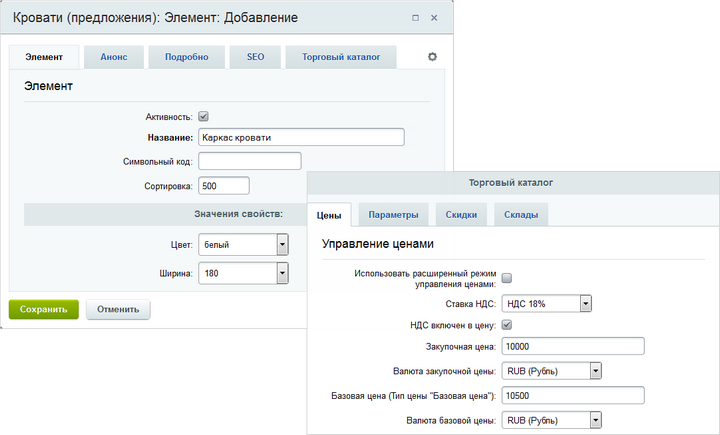Switch to the Скидки tab
Image resolution: width=720 pixels, height=435 pixels.
pos(461,215)
